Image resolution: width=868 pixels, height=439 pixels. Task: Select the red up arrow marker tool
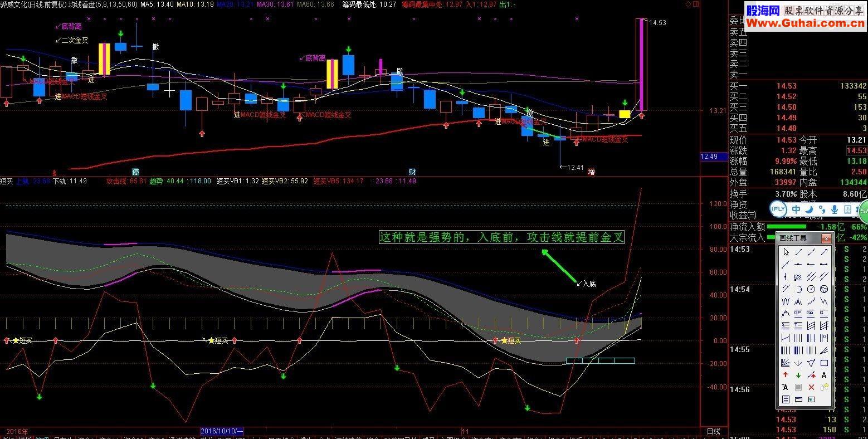[x=786, y=375]
